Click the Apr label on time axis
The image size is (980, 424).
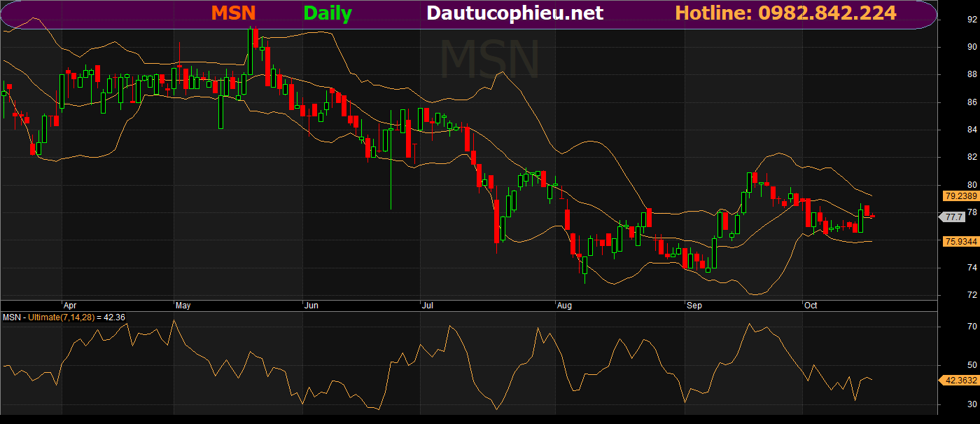point(70,306)
